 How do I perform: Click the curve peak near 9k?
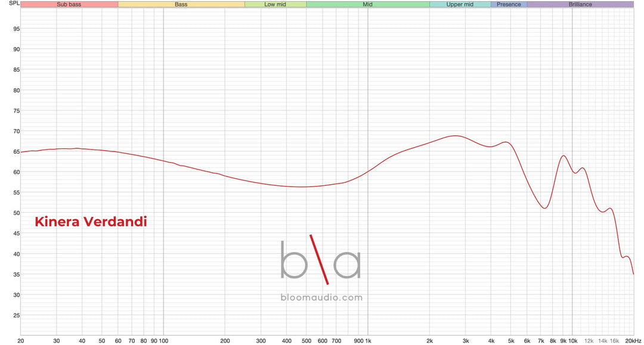pyautogui.click(x=563, y=156)
